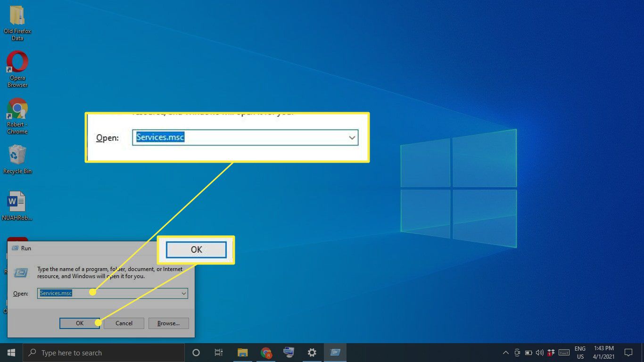Select the Robert - Chrome desktop shortcut

(x=17, y=109)
